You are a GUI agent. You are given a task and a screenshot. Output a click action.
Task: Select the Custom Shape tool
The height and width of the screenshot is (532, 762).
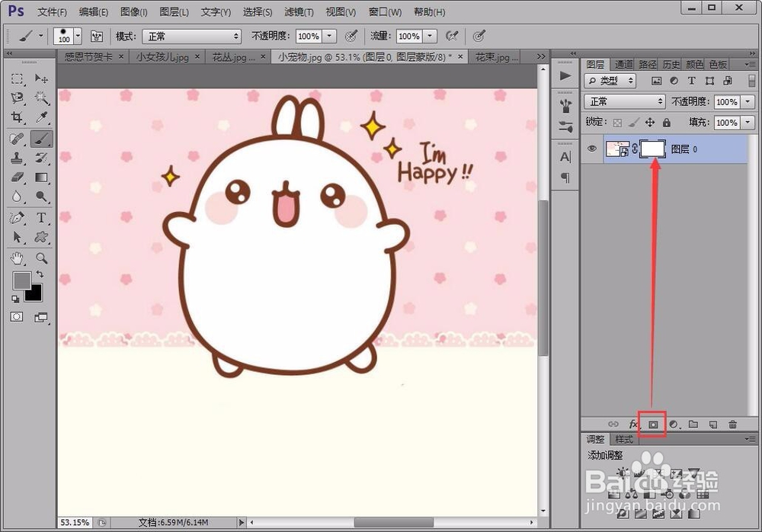tap(41, 237)
